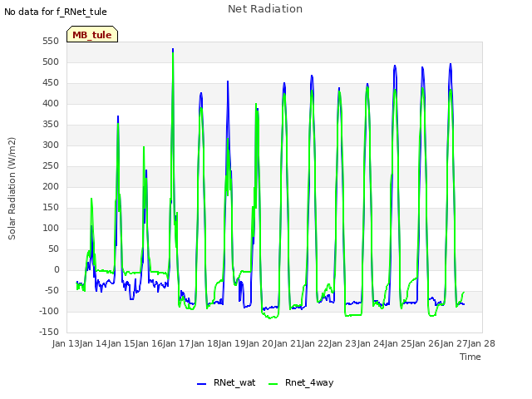Toggle the Rnet_4way legend entry
Image resolution: width=532 pixels, height=399 pixels.
(301, 382)
